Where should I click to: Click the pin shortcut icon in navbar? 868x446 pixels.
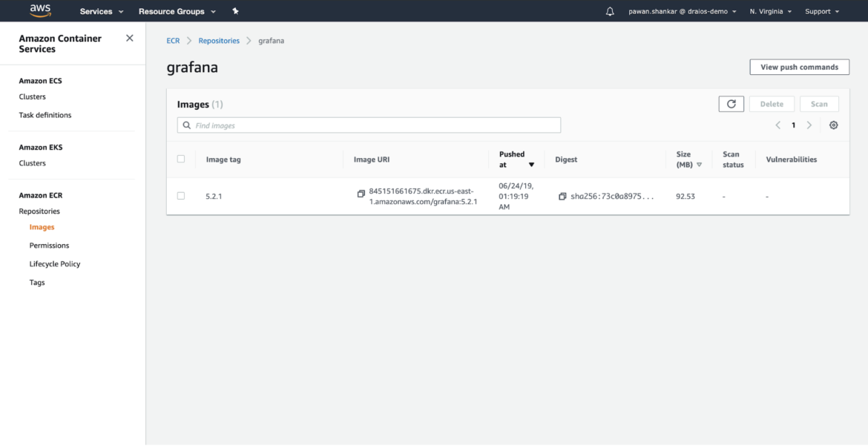tap(235, 11)
